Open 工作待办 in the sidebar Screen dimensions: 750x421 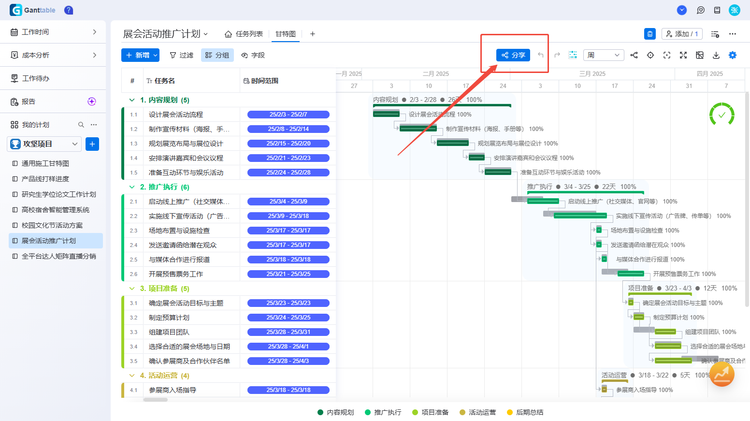53,78
